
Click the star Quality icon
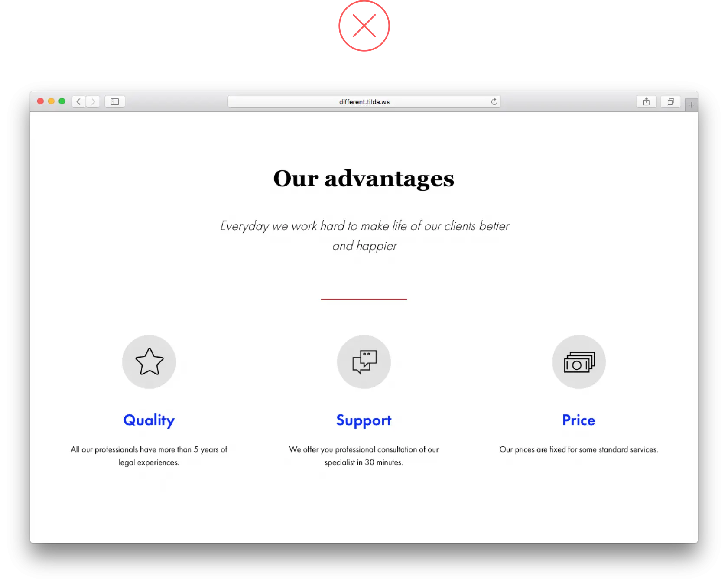point(149,361)
